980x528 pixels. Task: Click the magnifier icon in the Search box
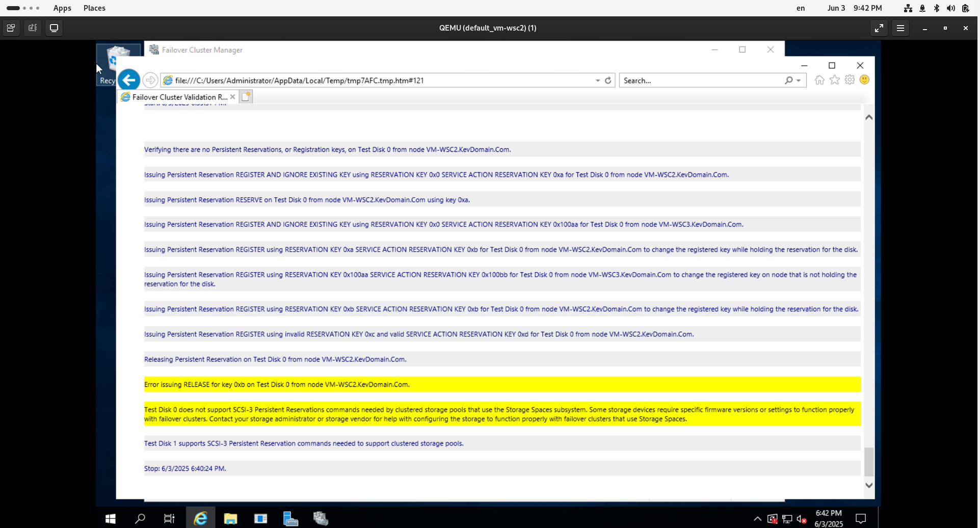point(788,81)
